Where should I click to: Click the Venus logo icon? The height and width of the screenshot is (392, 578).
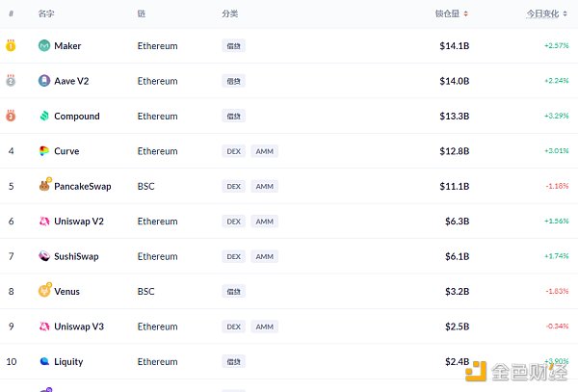(44, 291)
